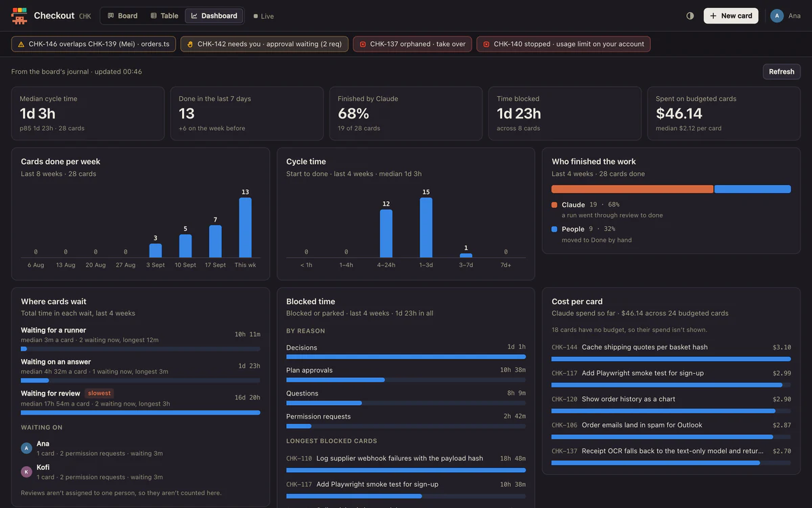Open card CHK-110 Log supplier webhook failures
Image resolution: width=812 pixels, height=508 pixels.
click(x=406, y=463)
